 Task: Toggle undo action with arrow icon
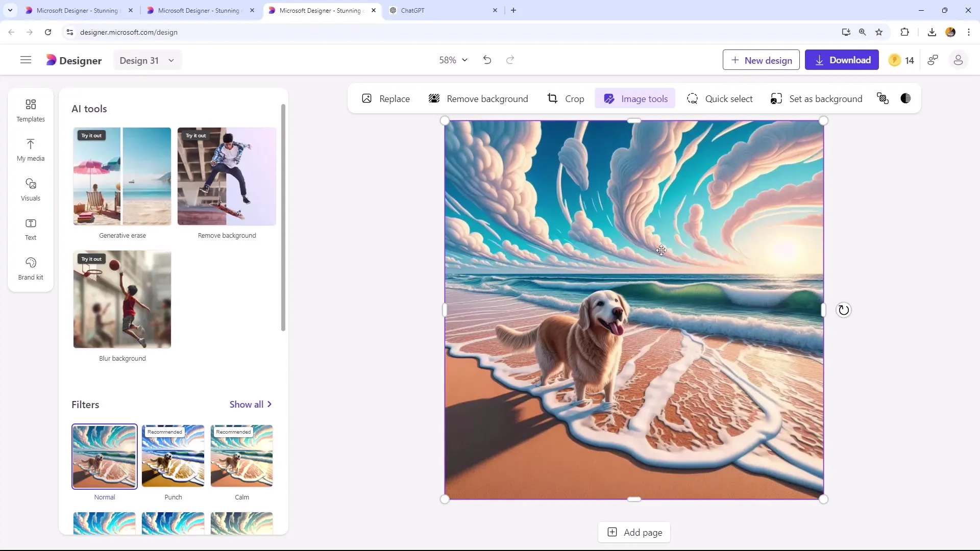click(x=488, y=60)
